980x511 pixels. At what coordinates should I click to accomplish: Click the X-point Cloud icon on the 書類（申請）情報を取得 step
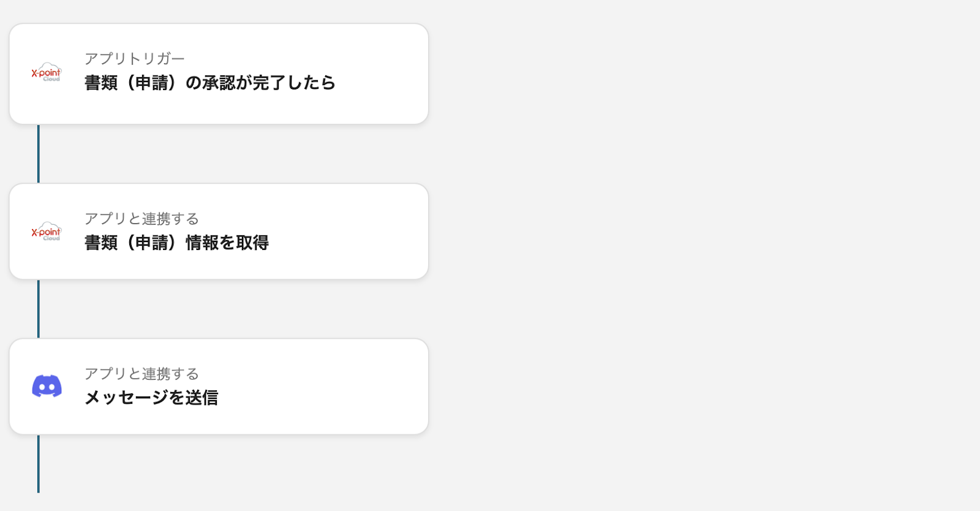point(47,232)
